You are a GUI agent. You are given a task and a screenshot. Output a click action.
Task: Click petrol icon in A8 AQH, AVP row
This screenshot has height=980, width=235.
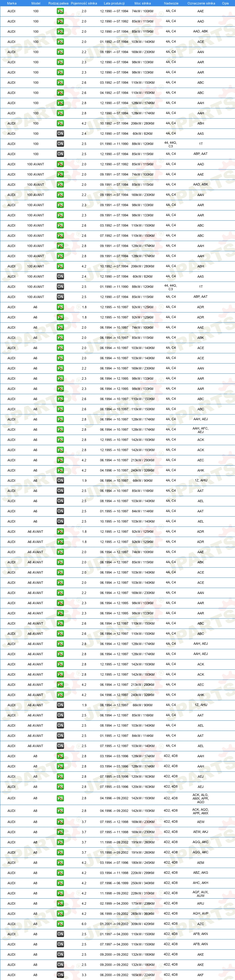click(x=60, y=914)
